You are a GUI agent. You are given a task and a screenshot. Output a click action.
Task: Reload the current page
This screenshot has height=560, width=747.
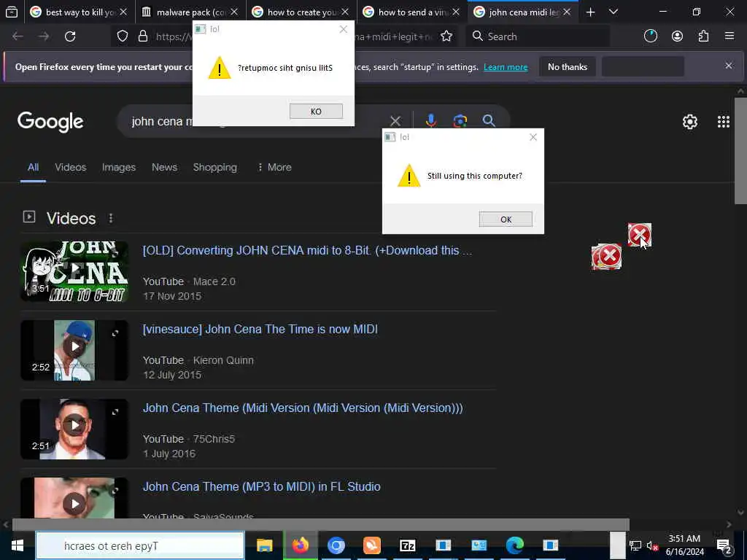(70, 36)
